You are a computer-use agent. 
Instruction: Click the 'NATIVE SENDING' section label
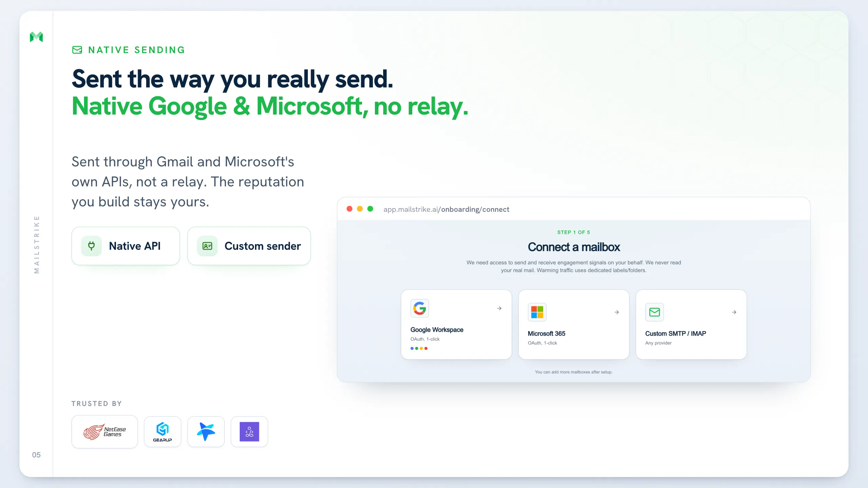[x=137, y=50]
